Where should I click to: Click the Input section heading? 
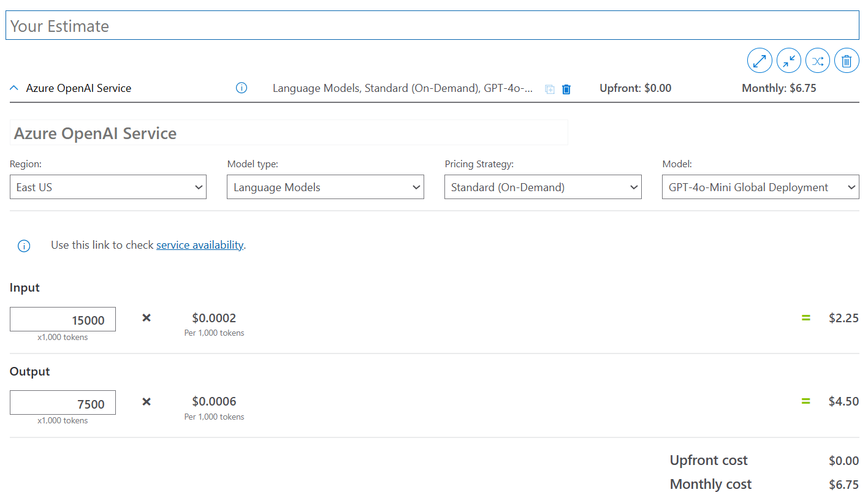tap(25, 287)
